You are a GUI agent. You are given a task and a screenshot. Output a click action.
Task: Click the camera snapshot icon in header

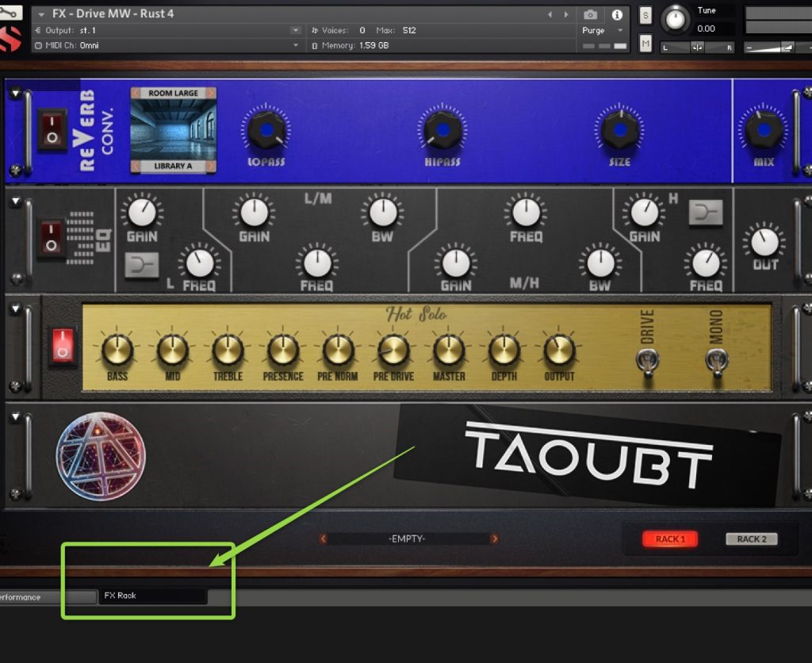tap(590, 14)
